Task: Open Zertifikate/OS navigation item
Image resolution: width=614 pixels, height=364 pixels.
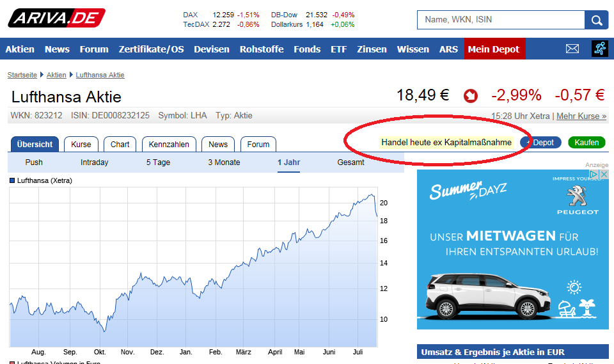Action: [151, 49]
